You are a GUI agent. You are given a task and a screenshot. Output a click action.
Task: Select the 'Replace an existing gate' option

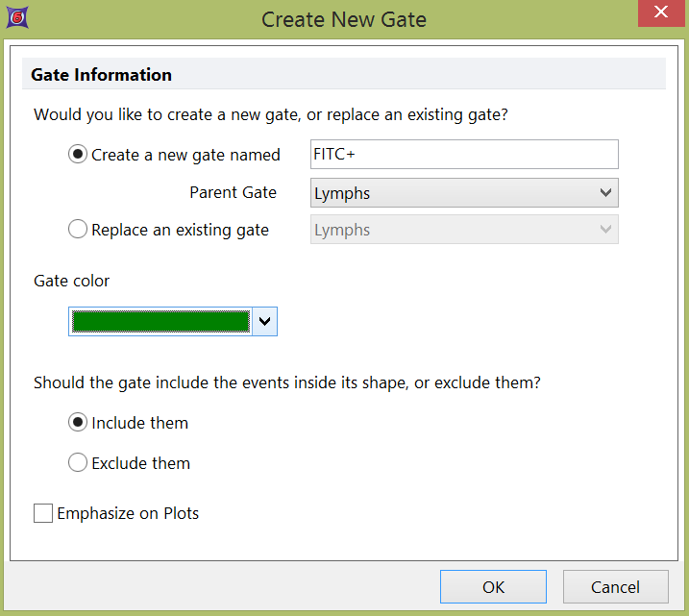(x=78, y=230)
